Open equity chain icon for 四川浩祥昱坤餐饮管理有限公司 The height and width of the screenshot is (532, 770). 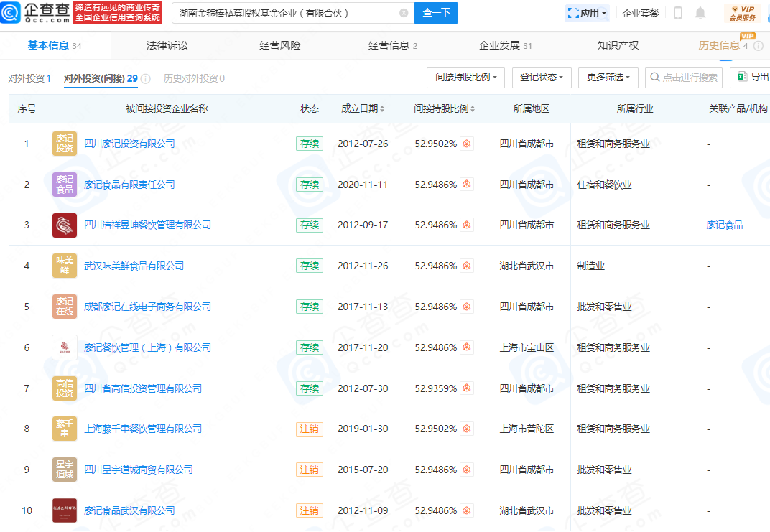coord(467,225)
